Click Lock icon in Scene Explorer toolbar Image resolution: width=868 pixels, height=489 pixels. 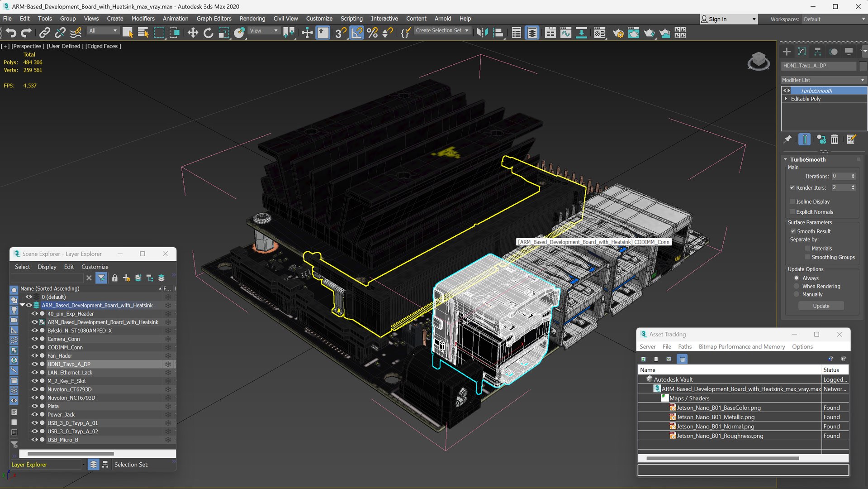point(115,278)
